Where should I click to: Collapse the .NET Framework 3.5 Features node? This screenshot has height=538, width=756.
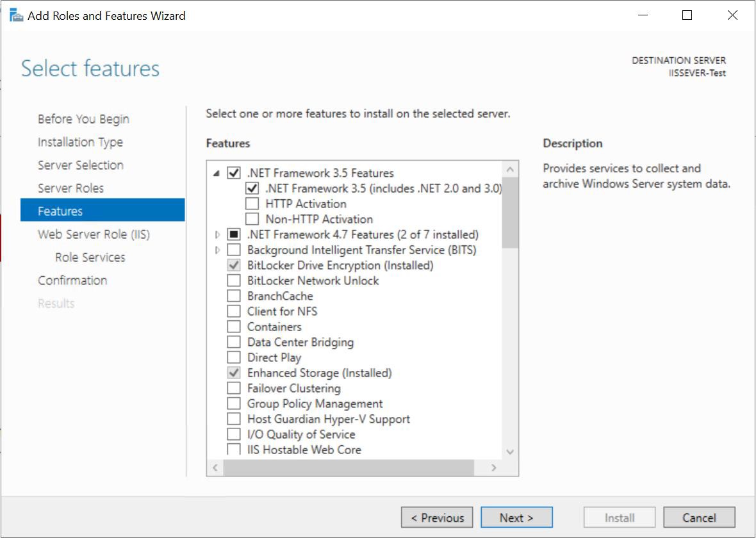217,173
